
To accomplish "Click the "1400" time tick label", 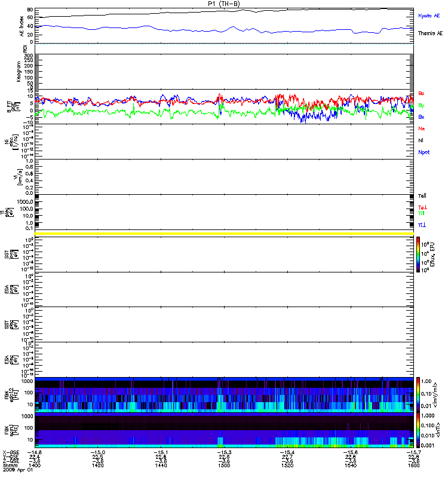I will click(35, 465).
